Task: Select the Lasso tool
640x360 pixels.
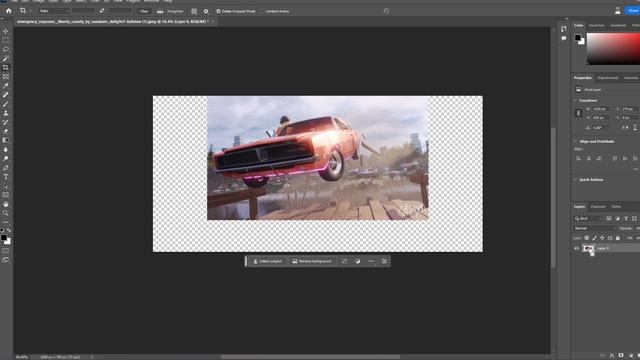Action: click(x=6, y=49)
